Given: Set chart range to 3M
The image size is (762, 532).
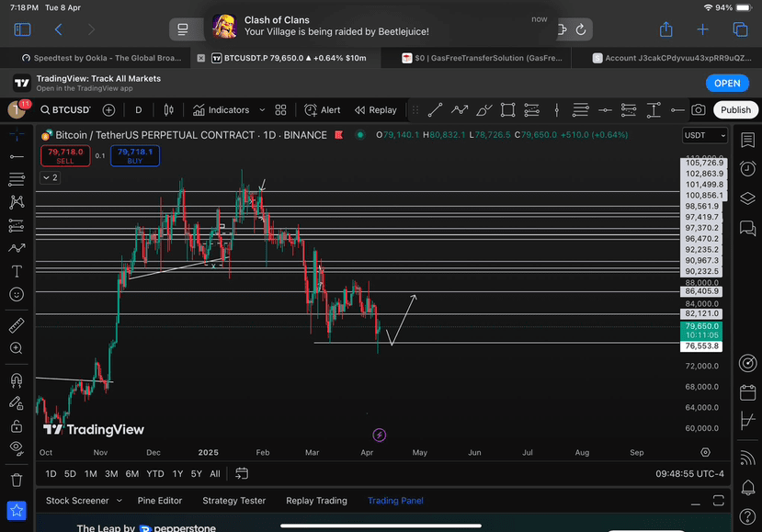Looking at the screenshot, I should 111,474.
